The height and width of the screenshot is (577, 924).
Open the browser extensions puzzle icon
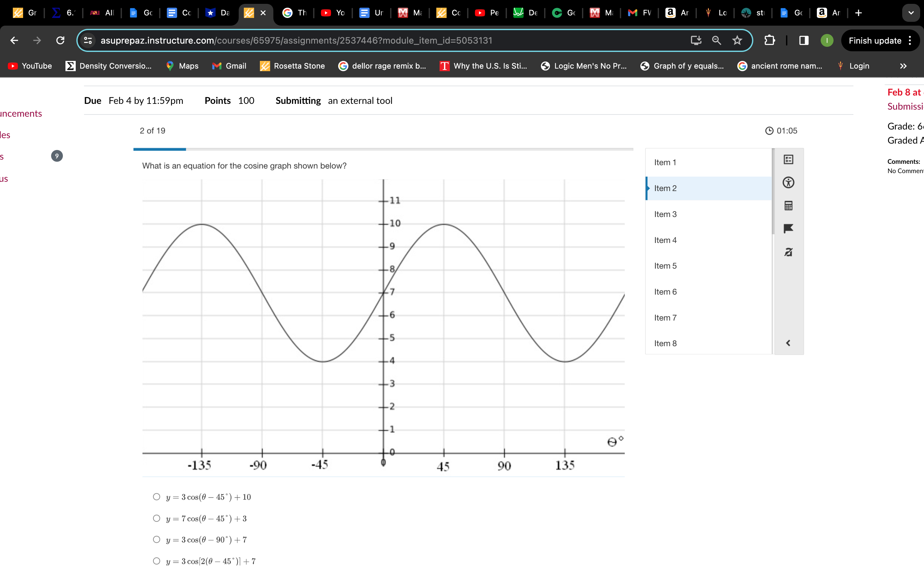(769, 40)
